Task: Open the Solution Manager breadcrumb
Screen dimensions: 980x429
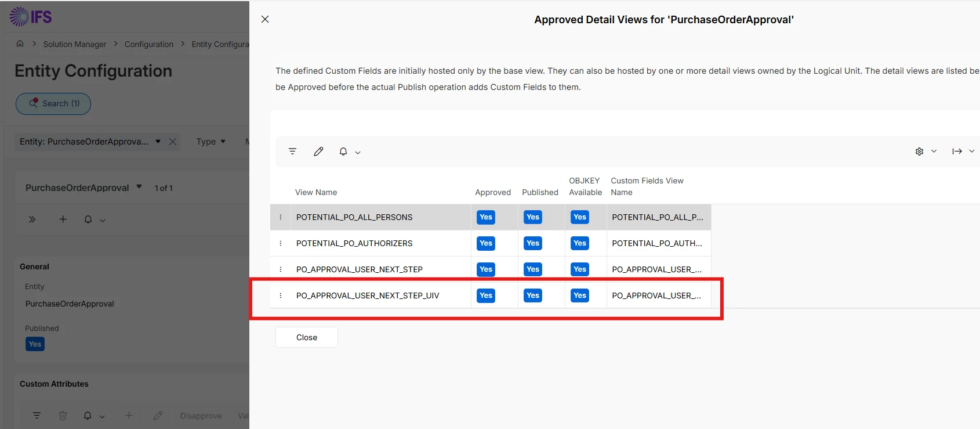Action: point(75,44)
